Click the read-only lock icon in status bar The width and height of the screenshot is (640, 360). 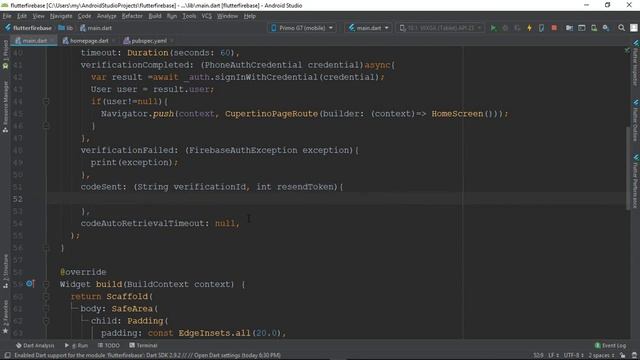click(622, 356)
